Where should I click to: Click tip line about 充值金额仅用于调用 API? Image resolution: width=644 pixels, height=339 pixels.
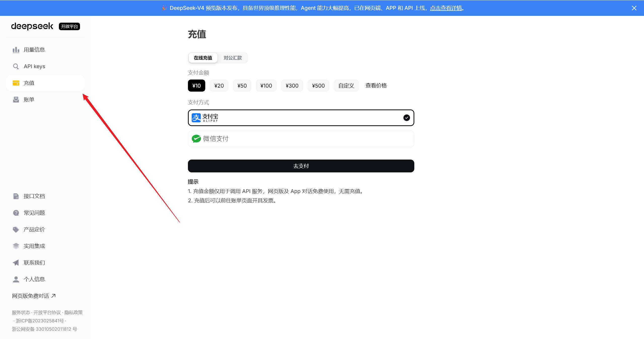tap(276, 191)
